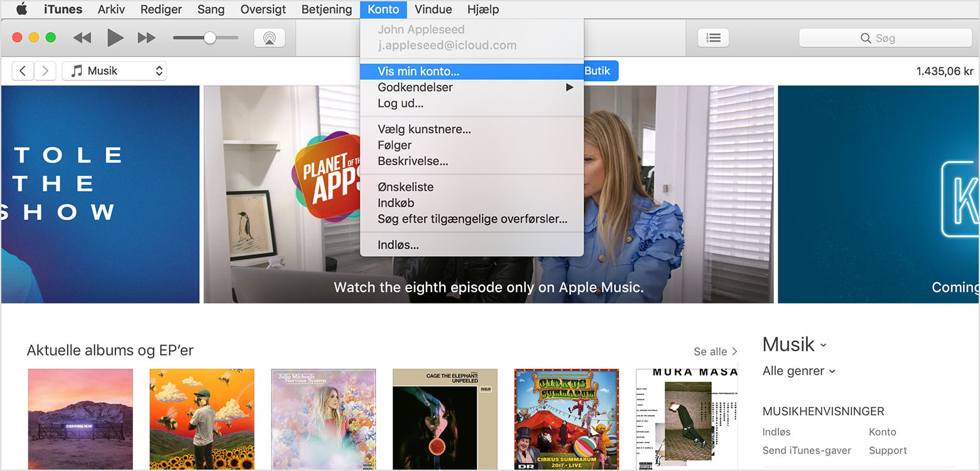Open the iTunes application menu
Image resolution: width=980 pixels, height=471 pixels.
(x=63, y=9)
